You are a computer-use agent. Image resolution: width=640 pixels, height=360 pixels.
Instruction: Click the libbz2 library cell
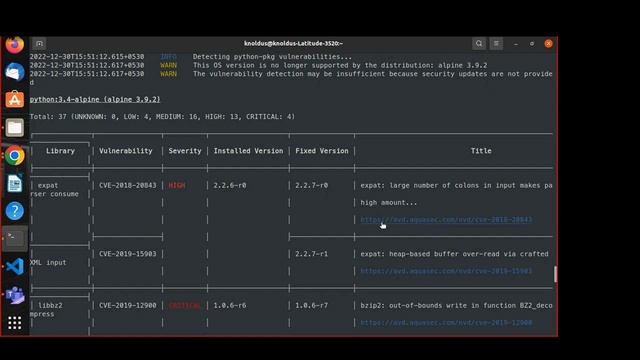[50, 305]
